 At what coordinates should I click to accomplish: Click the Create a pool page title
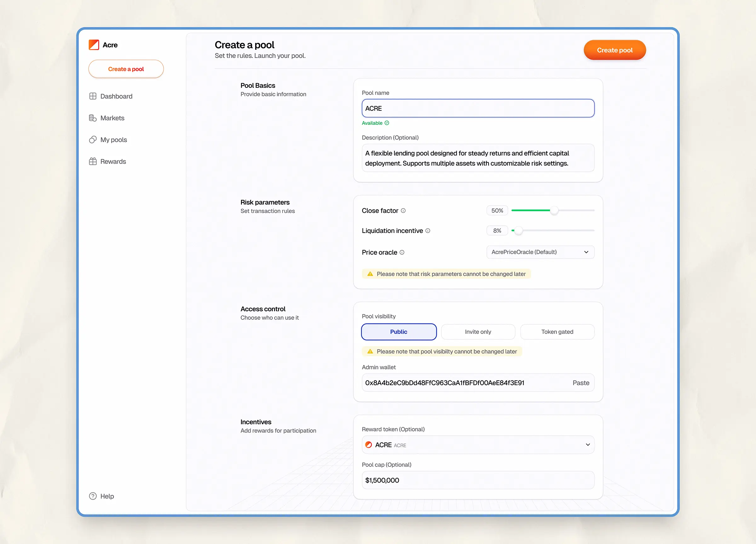point(244,45)
